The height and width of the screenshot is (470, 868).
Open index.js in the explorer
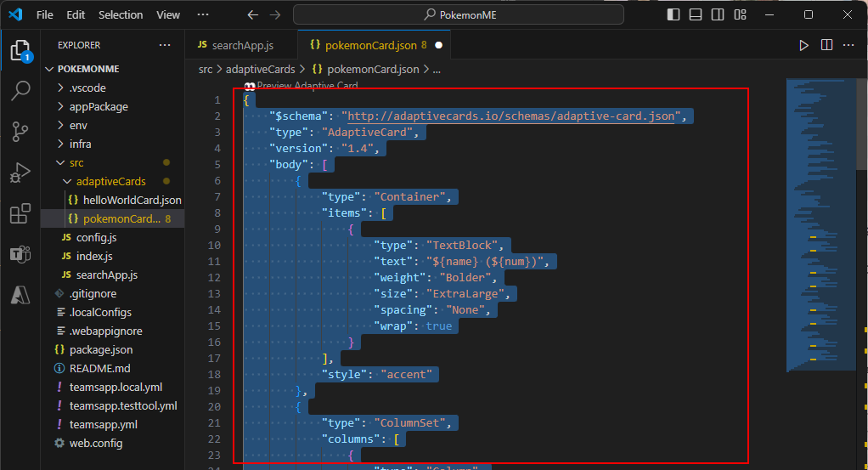(112, 257)
